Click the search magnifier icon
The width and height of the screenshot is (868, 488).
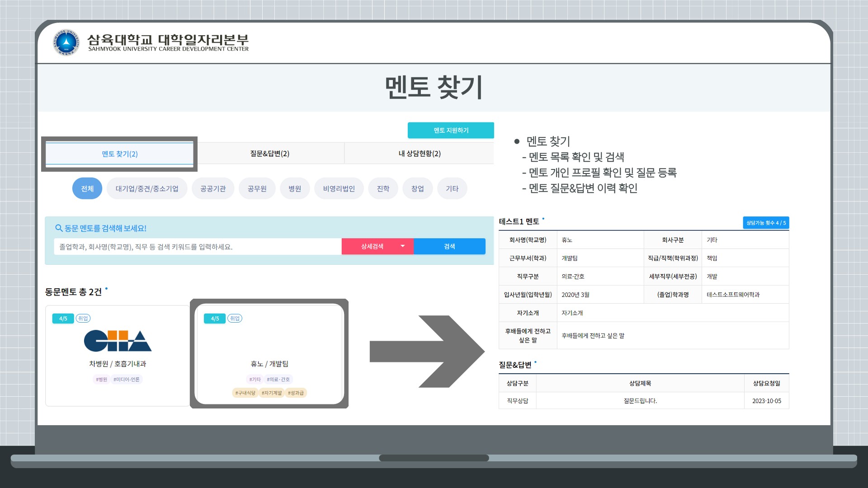pyautogui.click(x=59, y=228)
